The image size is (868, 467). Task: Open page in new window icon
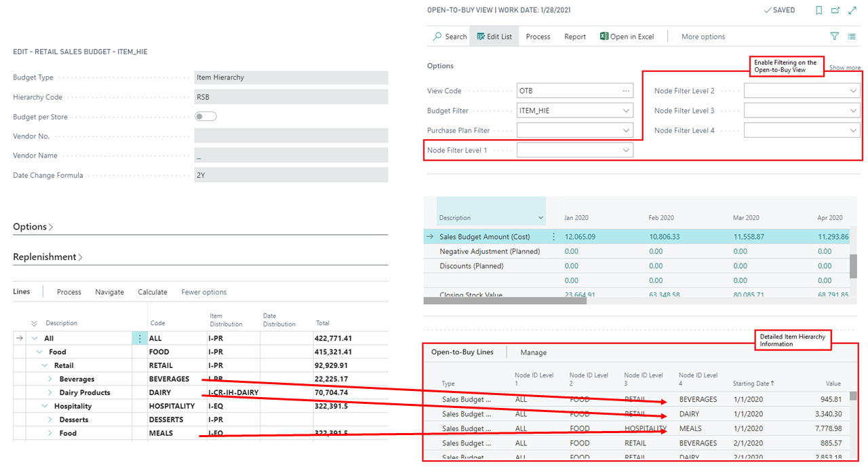pyautogui.click(x=835, y=10)
